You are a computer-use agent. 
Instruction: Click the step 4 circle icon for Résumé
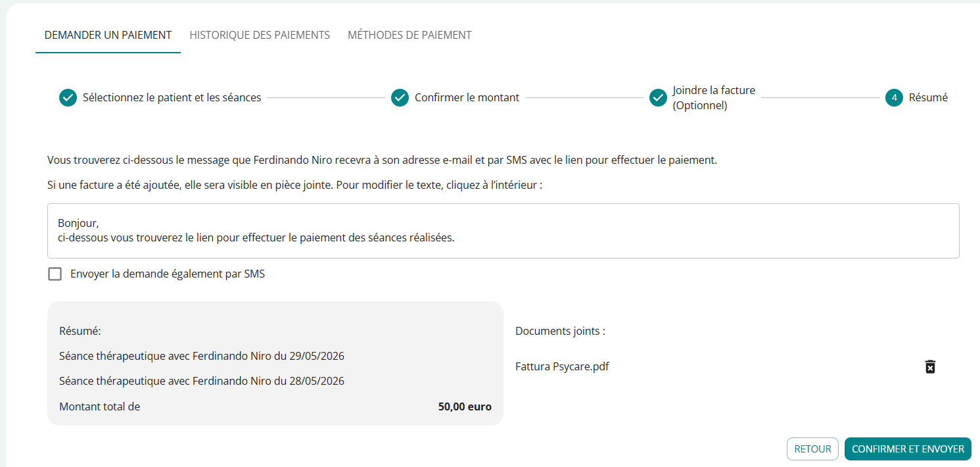coord(894,97)
